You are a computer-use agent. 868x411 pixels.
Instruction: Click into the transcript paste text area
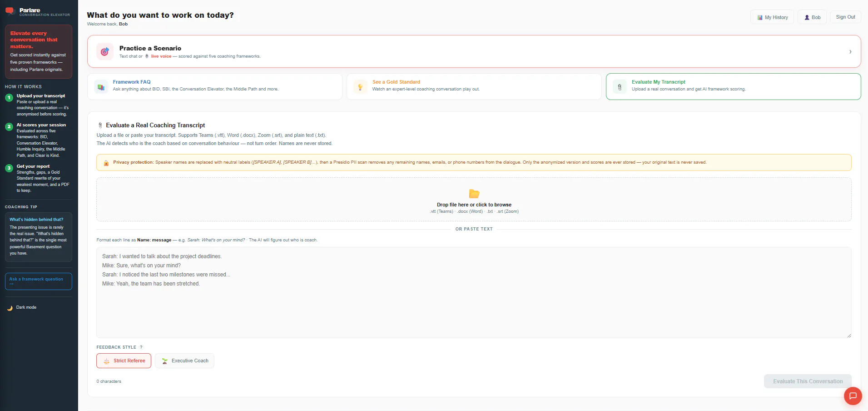click(474, 293)
